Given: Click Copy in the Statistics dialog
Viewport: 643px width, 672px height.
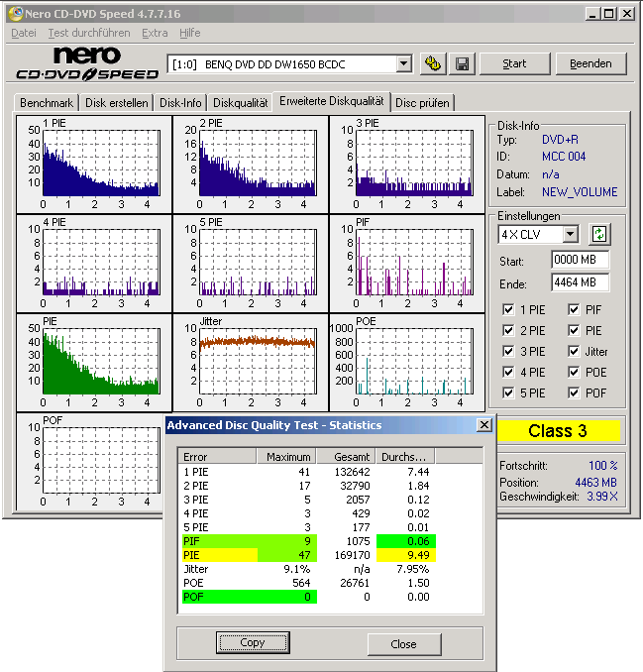Looking at the screenshot, I should [253, 642].
